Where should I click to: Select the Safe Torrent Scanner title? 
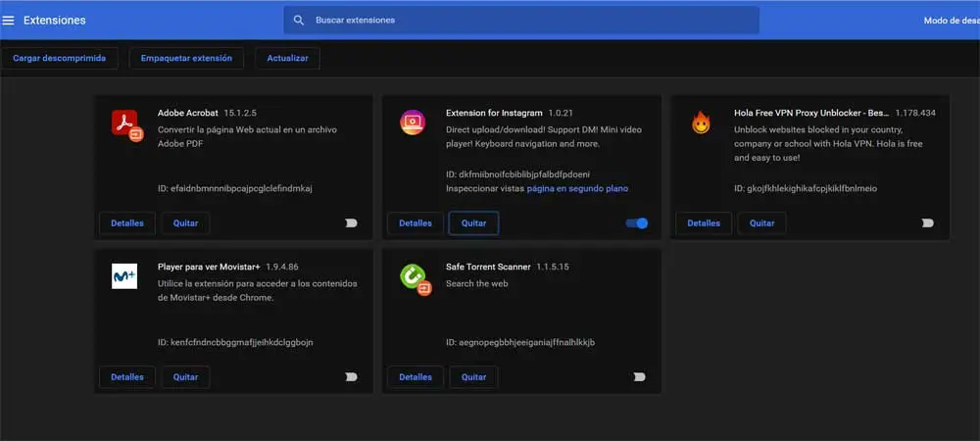click(x=488, y=267)
